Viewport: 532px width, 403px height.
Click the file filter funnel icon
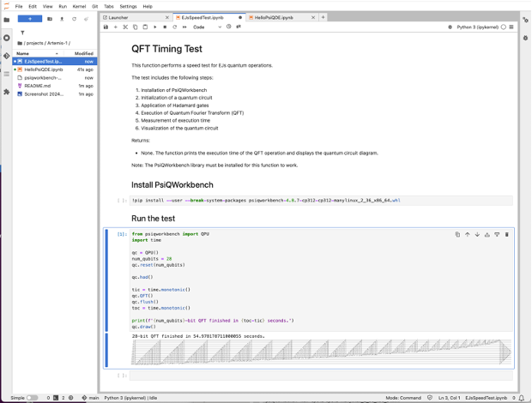pos(22,33)
